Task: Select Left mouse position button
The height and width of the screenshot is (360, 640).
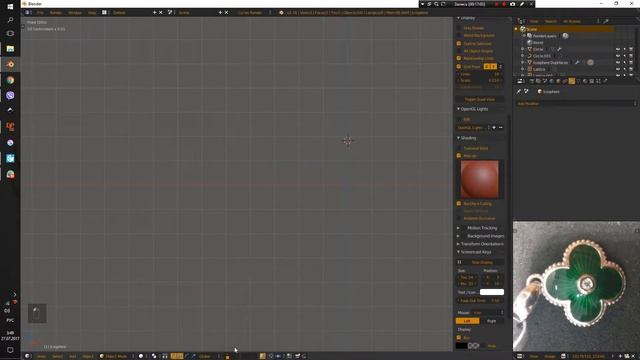Action: (467, 321)
